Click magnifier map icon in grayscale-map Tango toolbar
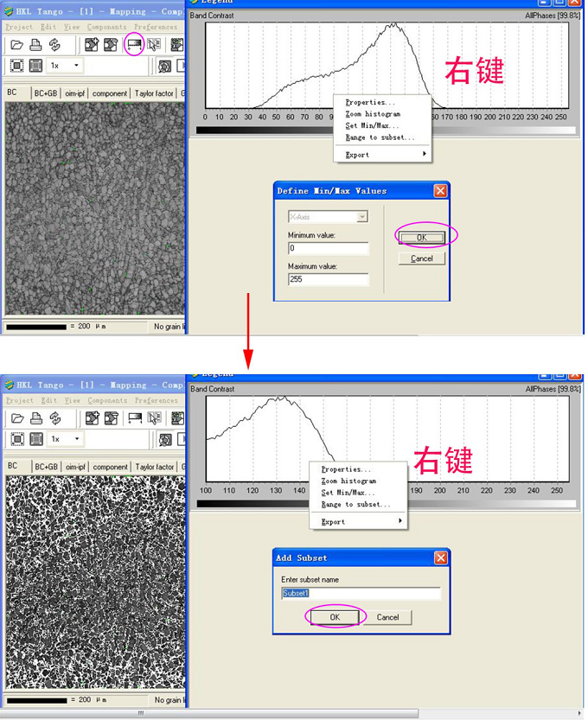 tap(164, 66)
